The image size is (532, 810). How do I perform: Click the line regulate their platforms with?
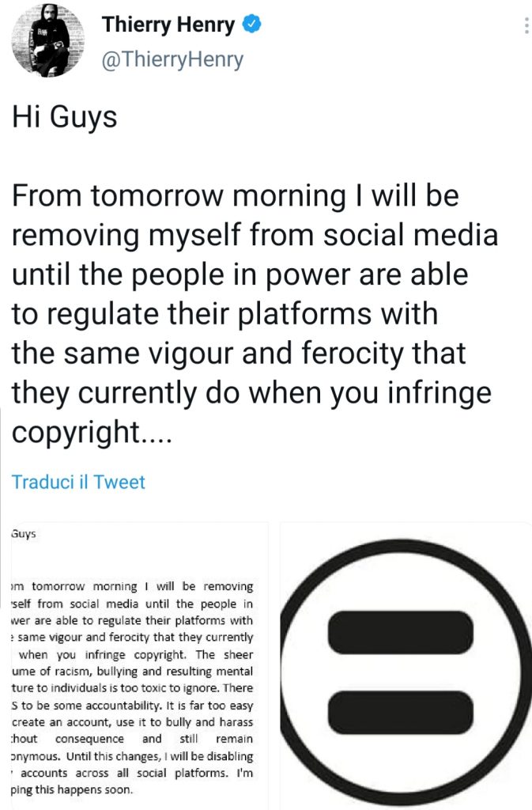click(224, 313)
